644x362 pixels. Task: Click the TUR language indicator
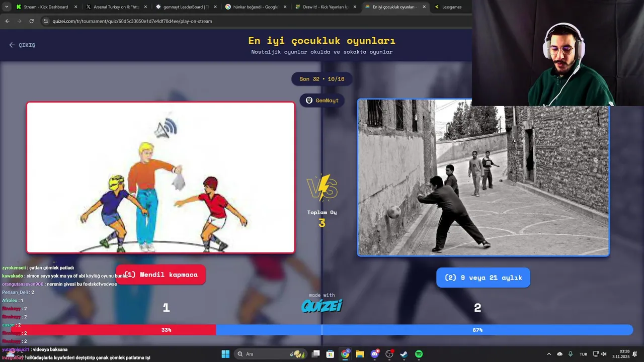click(583, 354)
